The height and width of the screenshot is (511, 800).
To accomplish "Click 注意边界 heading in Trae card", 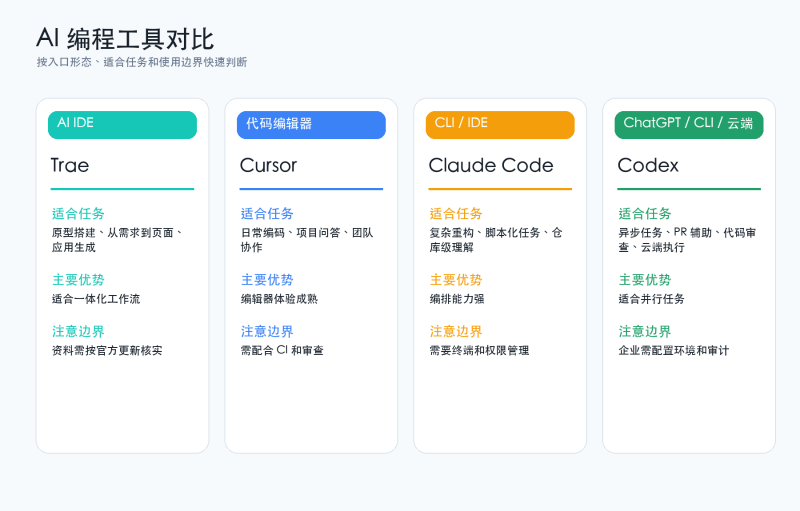I will 78,331.
